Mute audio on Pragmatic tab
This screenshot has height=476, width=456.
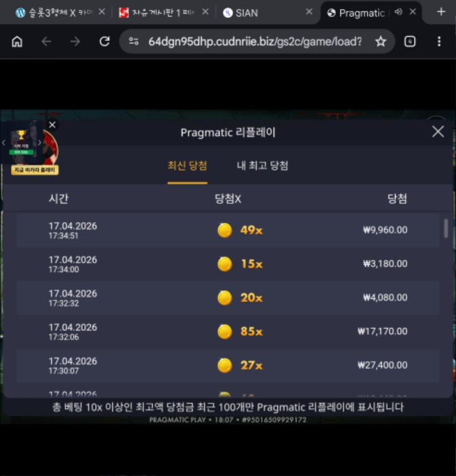point(398,12)
